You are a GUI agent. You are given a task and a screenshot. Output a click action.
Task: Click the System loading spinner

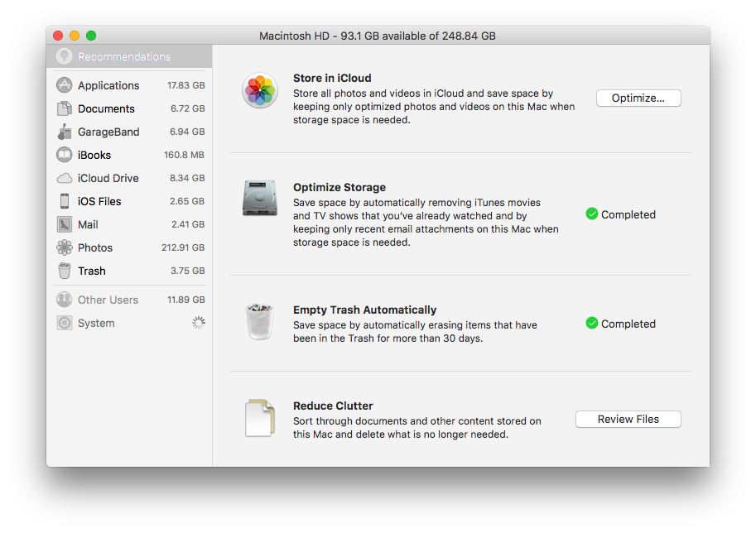(198, 323)
